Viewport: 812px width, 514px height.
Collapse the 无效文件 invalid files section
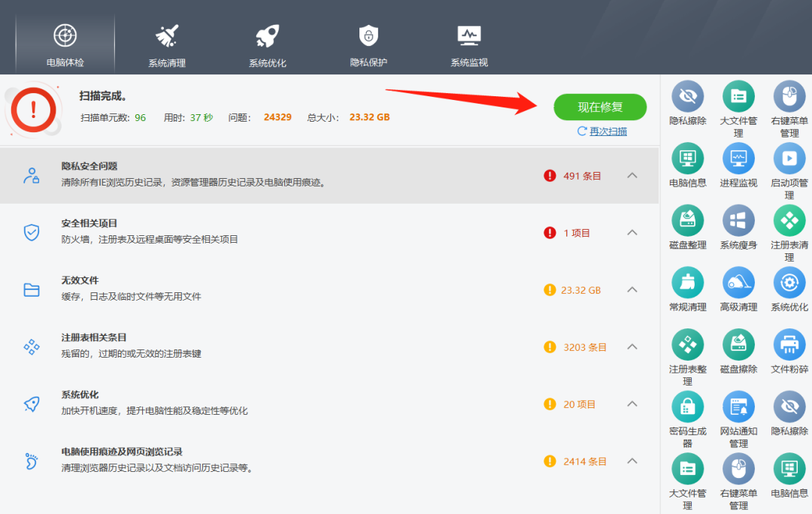(x=632, y=289)
